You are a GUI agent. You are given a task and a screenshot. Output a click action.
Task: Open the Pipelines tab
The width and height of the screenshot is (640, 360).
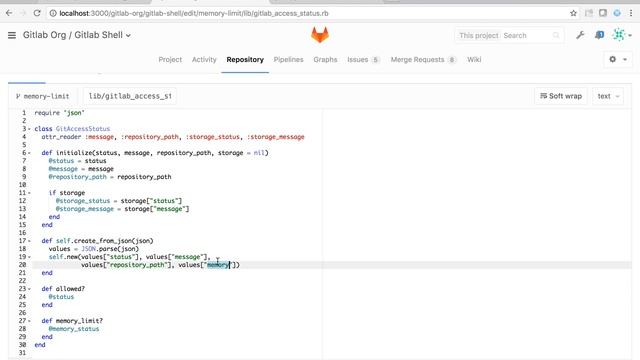point(289,60)
